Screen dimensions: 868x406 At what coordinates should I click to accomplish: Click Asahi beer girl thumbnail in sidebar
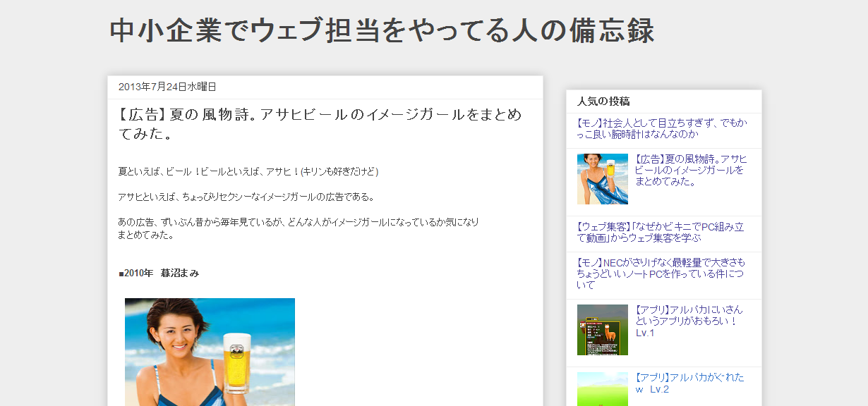click(x=602, y=179)
